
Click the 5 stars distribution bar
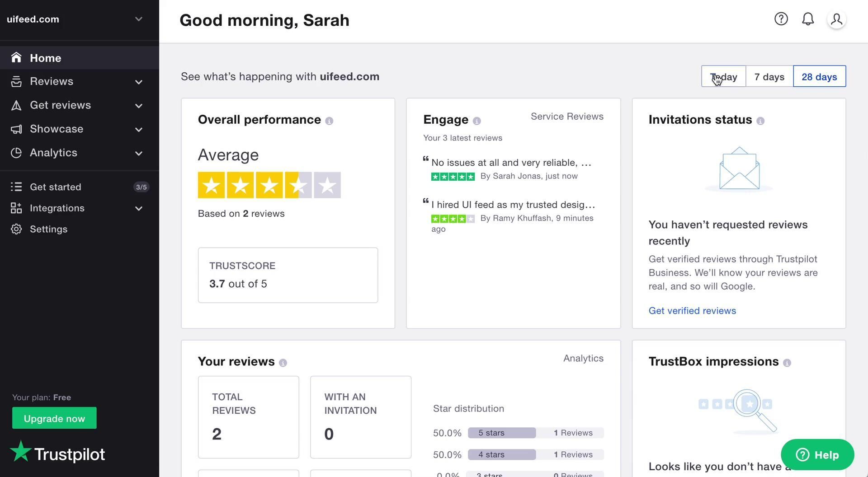pyautogui.click(x=502, y=433)
